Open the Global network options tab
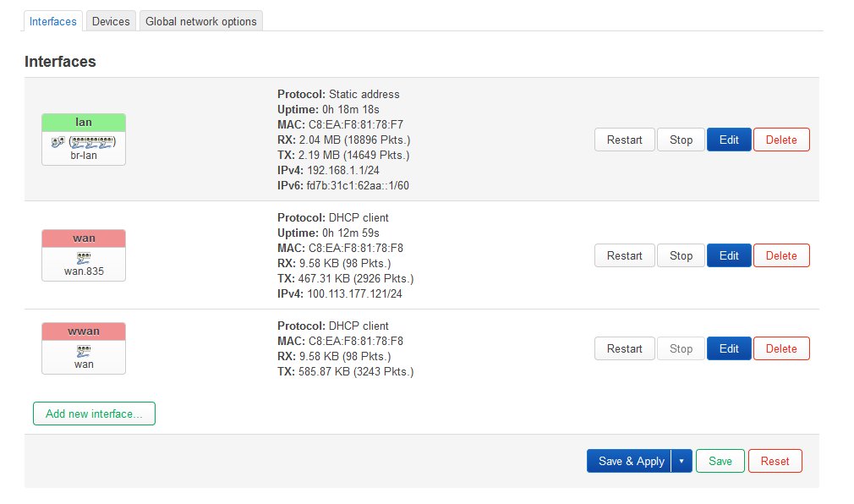This screenshot has height=504, width=854. pos(201,21)
